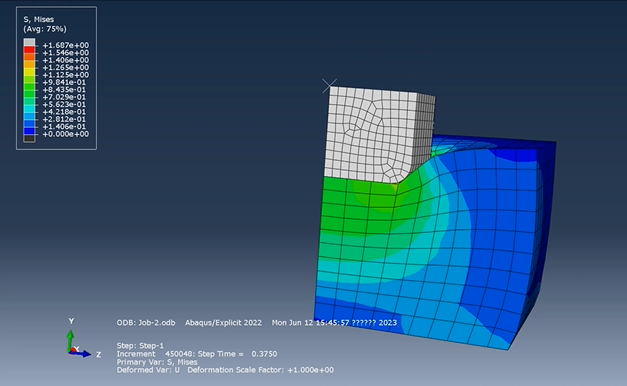Select the "ODB: Job-2.odb" title text
The width and height of the screenshot is (627, 386).
point(146,323)
